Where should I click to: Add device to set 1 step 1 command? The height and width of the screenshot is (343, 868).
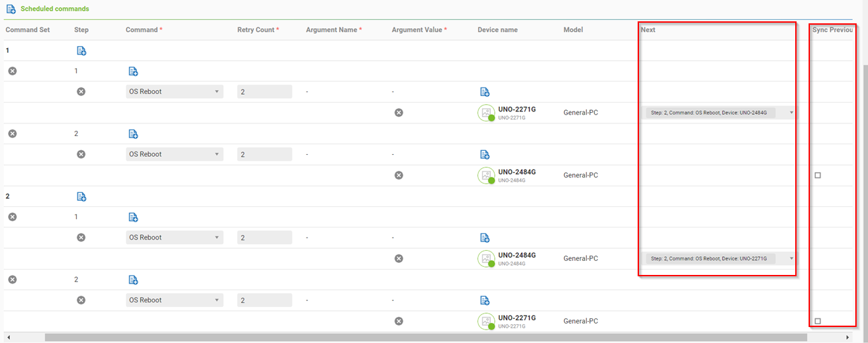point(485,92)
